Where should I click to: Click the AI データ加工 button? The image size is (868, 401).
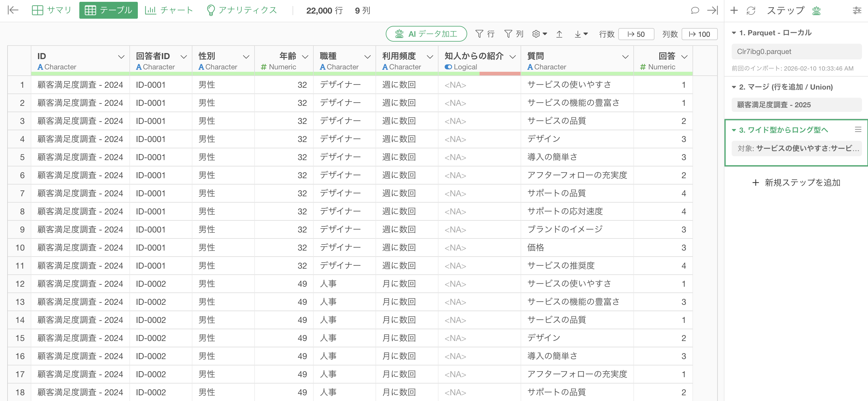pos(426,34)
